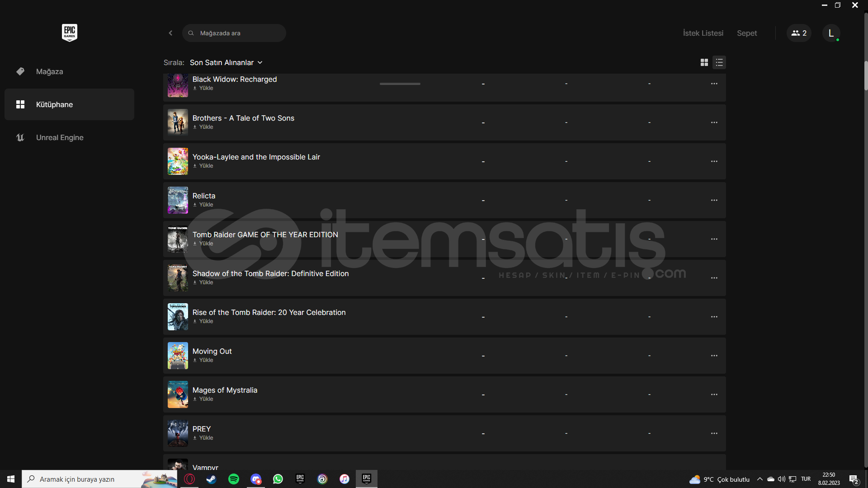Expand the Son Satın Alınanlar sort dropdown

pos(226,62)
